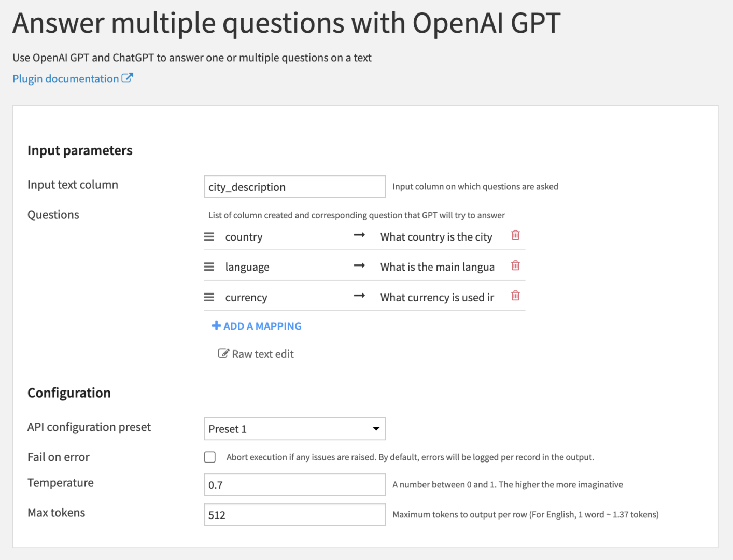Screen dimensions: 733x560
Task: Click the arrow icon in the currency row
Action: pos(359,295)
